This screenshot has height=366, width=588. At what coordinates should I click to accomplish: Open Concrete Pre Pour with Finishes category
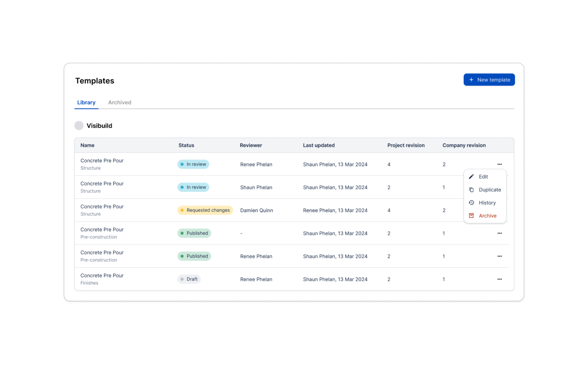[102, 275]
